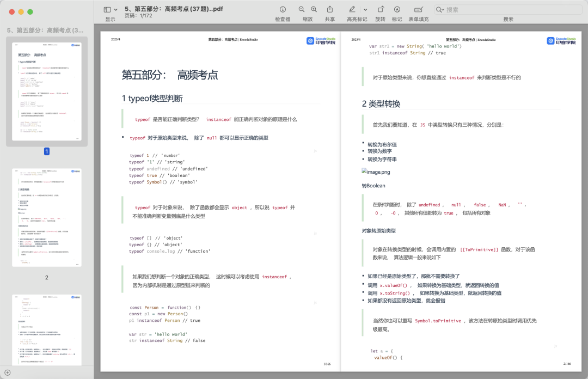588x379 pixels.
Task: Activate the Highlight (高亮标记) pen
Action: [x=352, y=9]
